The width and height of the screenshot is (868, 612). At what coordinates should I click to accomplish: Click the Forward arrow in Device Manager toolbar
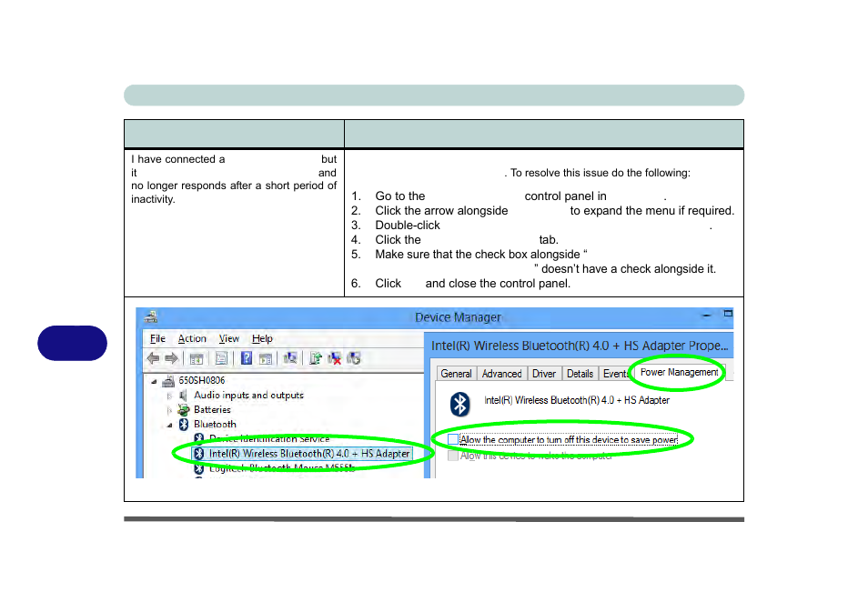[171, 358]
